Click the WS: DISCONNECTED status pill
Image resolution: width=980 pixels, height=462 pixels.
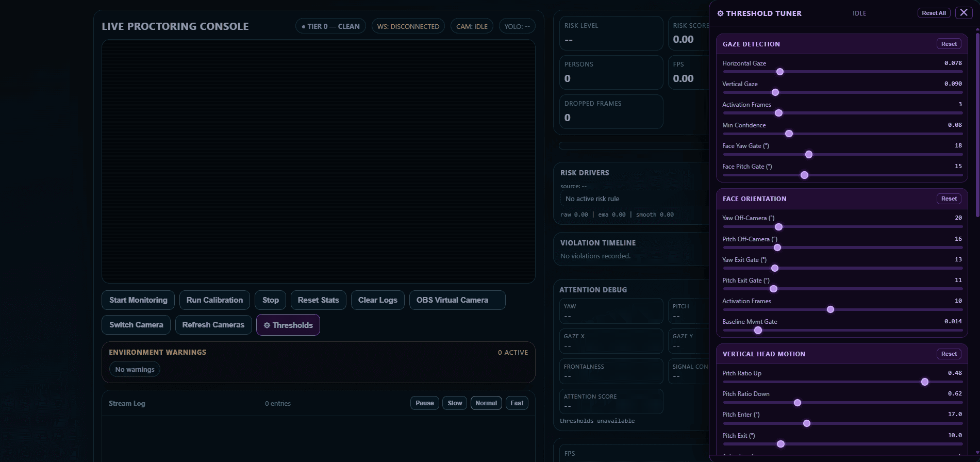pos(408,26)
